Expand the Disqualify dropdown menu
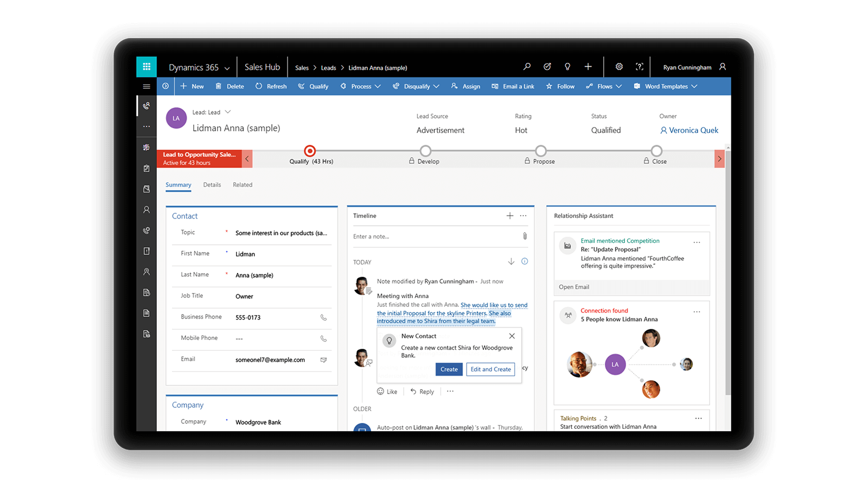This screenshot has height=488, width=868. [x=436, y=86]
